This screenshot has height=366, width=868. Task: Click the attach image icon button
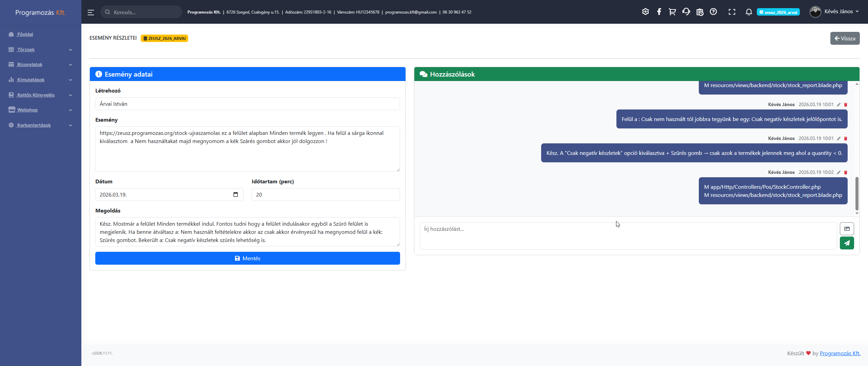pos(847,229)
